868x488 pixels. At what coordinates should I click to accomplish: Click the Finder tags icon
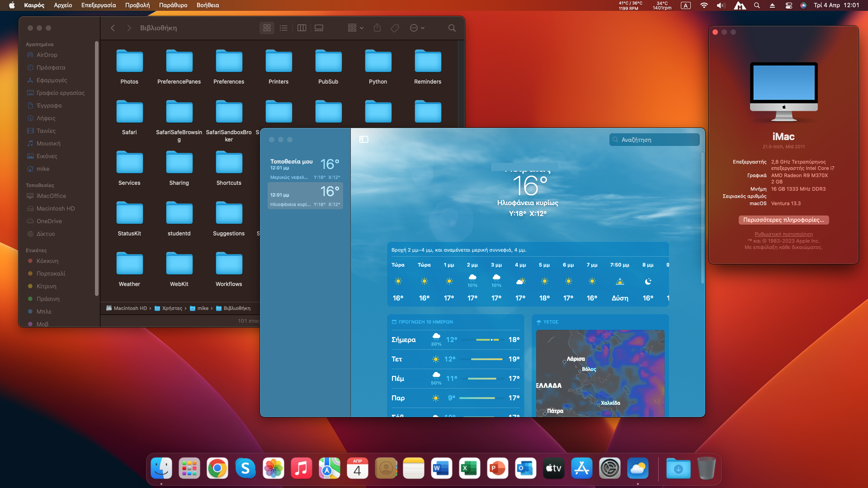pos(395,28)
